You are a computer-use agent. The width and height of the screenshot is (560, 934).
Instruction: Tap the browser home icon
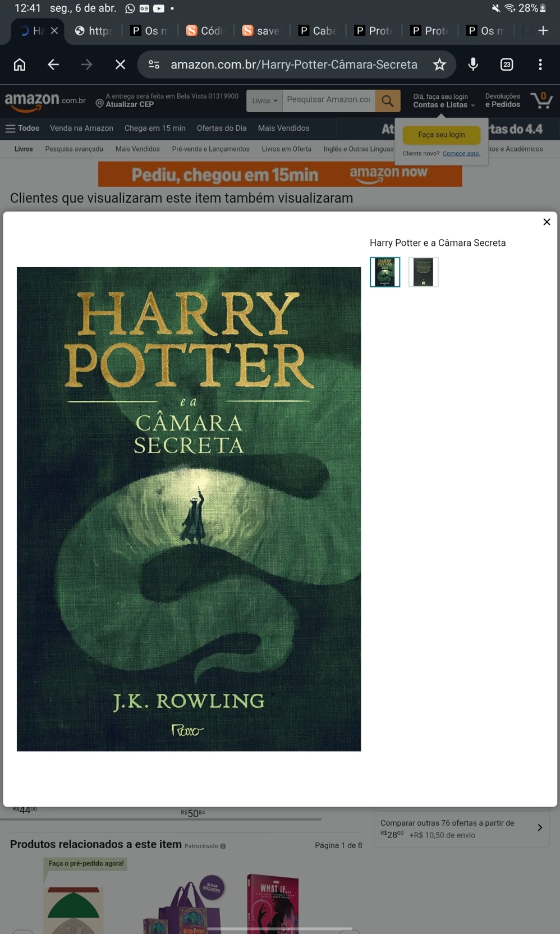point(20,65)
